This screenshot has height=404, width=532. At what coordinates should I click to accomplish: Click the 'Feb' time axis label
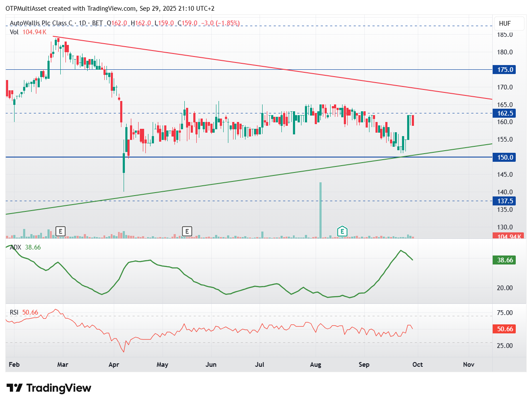[x=14, y=365]
